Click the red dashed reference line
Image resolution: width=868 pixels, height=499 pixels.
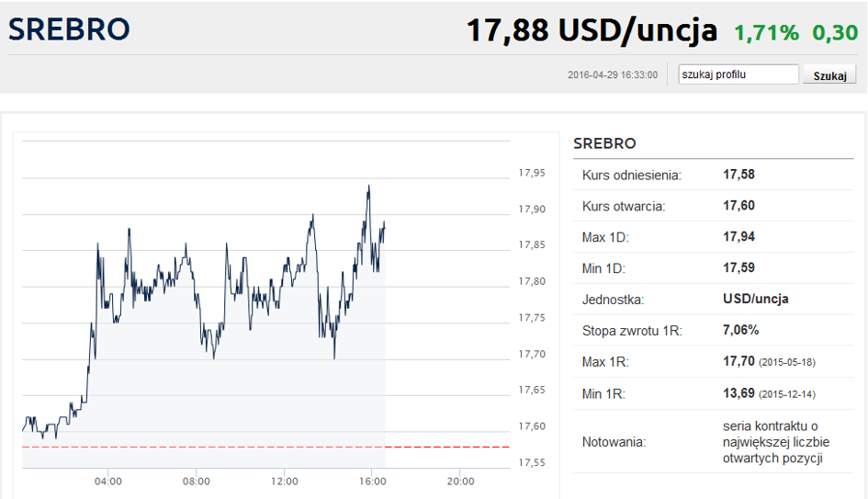265,447
